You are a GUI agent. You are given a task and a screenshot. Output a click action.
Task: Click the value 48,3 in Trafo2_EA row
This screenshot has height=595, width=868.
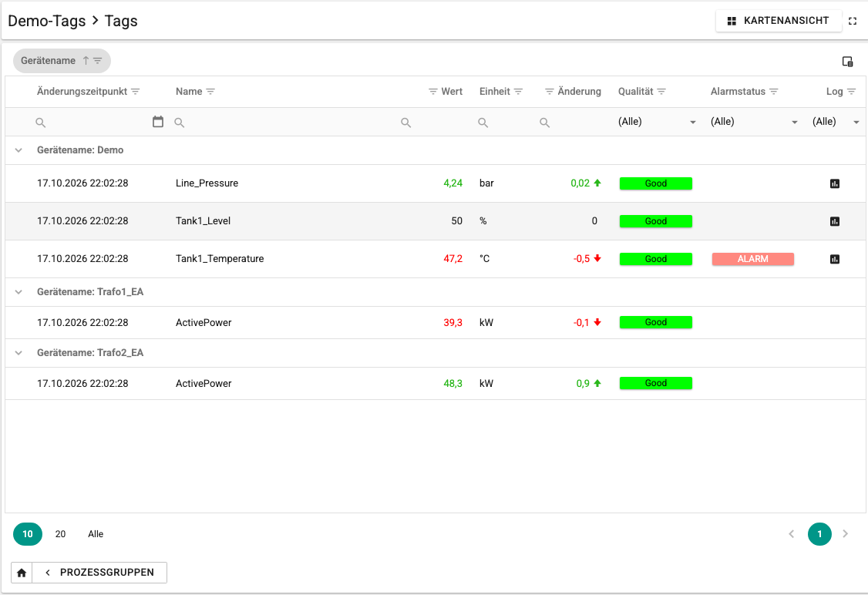[453, 384]
